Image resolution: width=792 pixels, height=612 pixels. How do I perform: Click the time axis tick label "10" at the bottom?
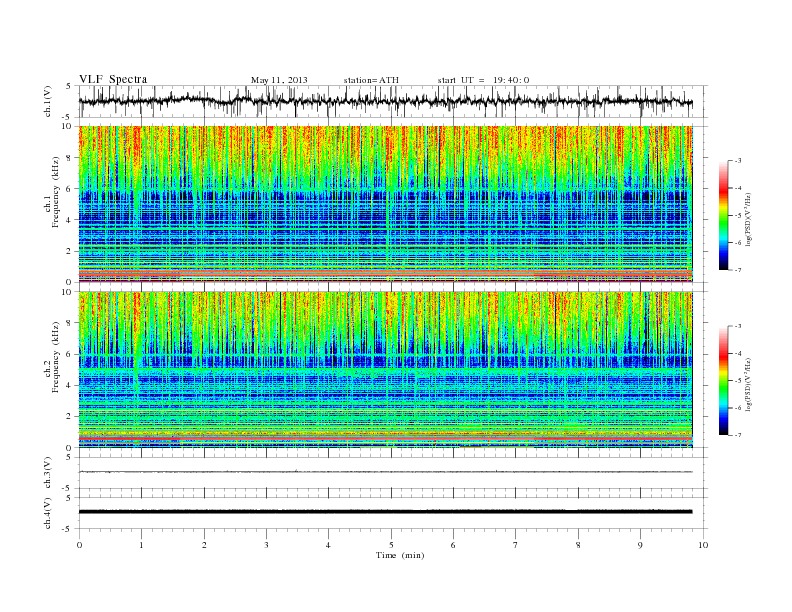click(703, 545)
